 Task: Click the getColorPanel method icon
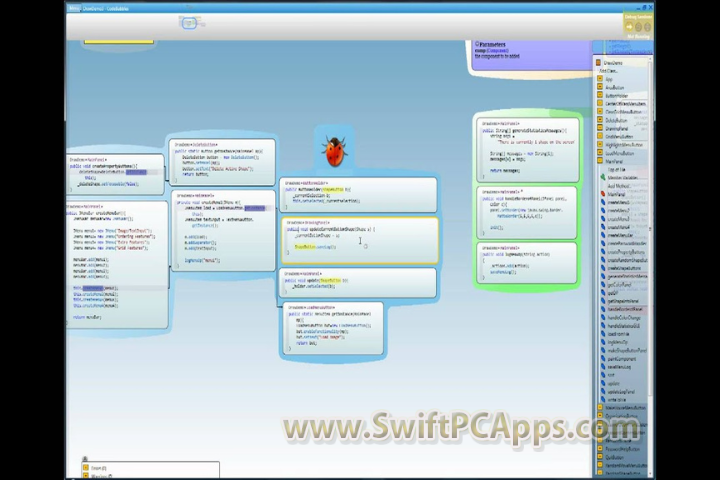[603, 285]
